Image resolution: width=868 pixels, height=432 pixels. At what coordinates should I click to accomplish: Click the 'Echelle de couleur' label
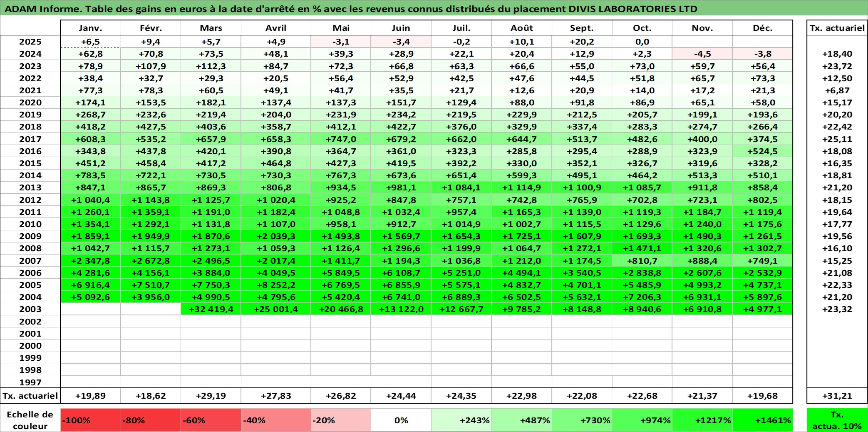pos(30,420)
